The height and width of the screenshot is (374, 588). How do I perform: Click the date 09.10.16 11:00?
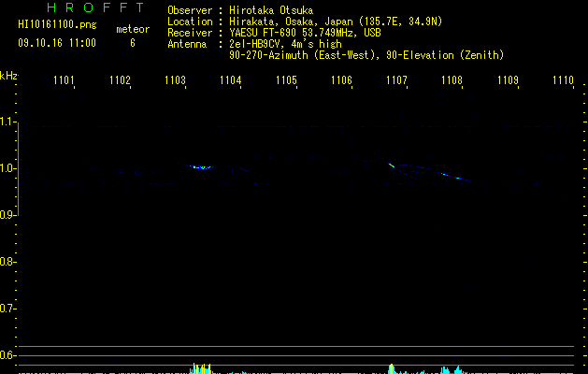point(57,43)
